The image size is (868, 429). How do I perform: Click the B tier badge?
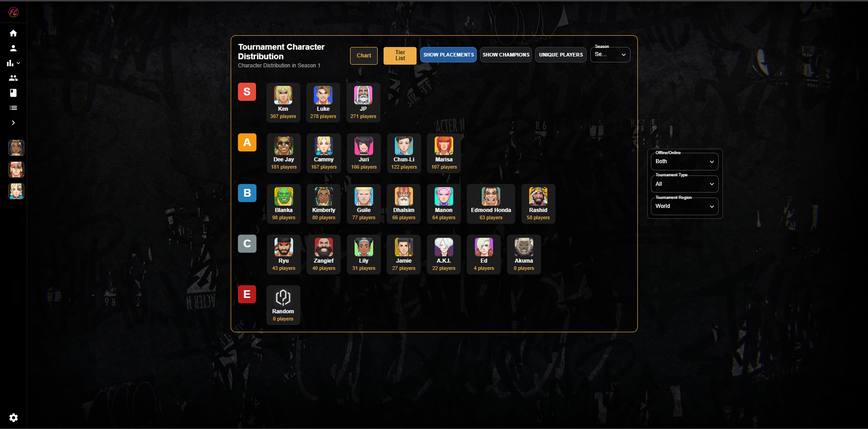(247, 193)
